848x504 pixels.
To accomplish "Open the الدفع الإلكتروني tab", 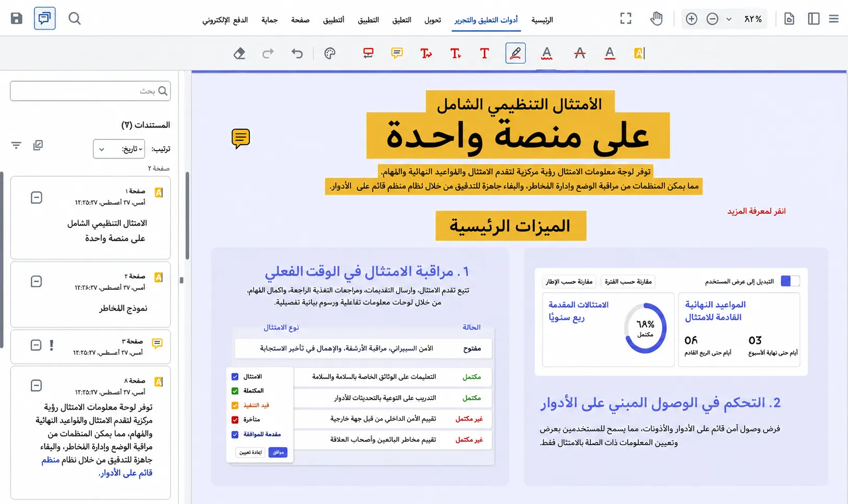I will click(225, 20).
